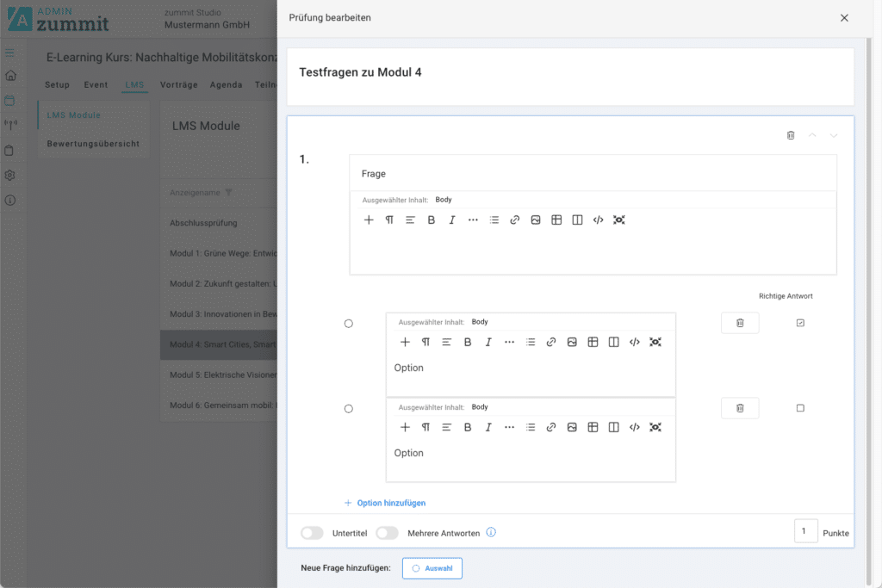Delete question 1 using the top trash icon
The image size is (882, 588).
point(791,135)
